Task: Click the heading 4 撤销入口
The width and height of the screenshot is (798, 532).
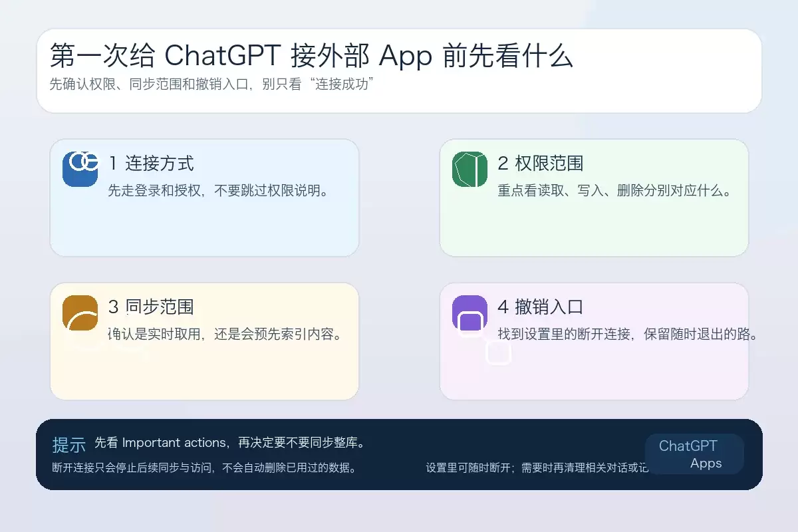Action: [541, 307]
